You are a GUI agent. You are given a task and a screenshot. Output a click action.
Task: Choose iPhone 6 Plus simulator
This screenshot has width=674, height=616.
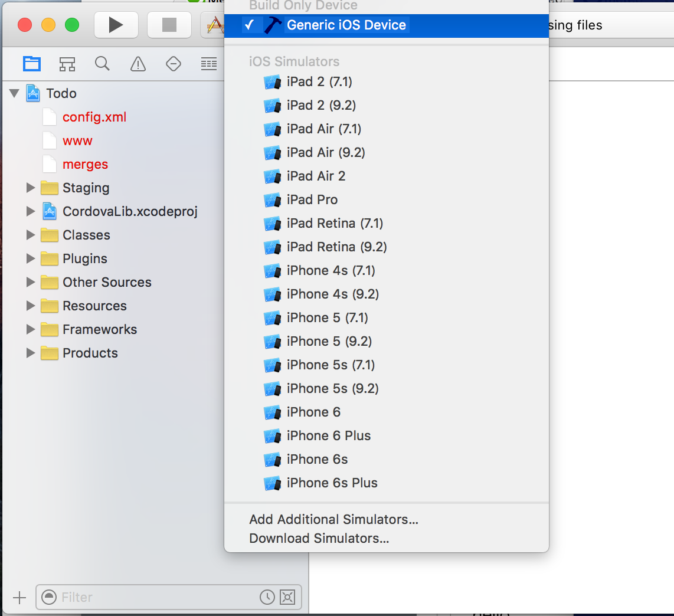pos(387,436)
